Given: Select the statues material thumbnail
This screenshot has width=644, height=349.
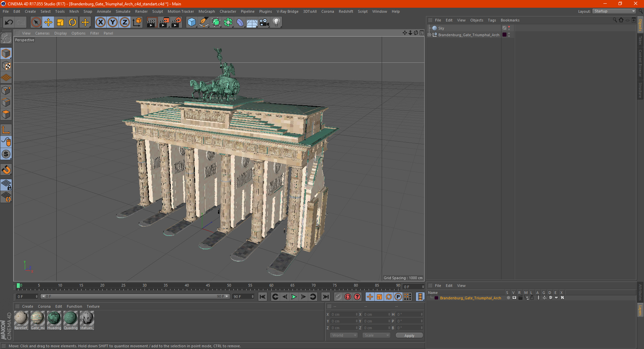Looking at the screenshot, I should [x=87, y=320].
